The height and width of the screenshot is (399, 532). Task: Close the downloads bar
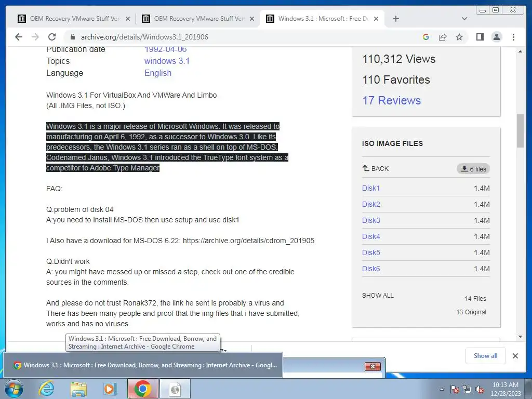(515, 356)
